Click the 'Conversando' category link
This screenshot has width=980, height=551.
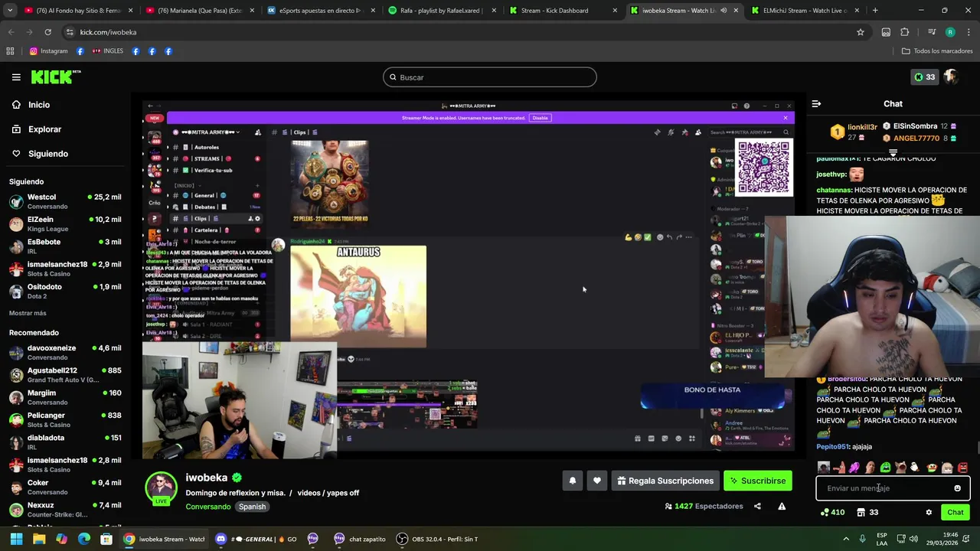click(208, 507)
